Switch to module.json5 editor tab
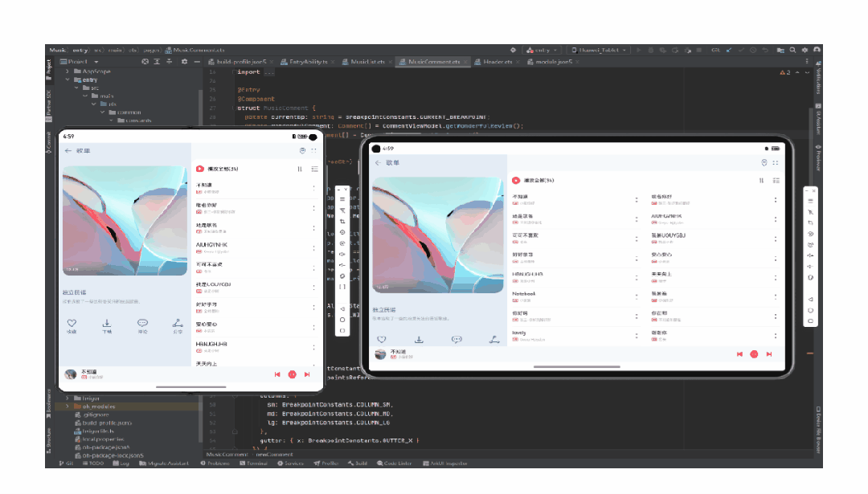This screenshot has width=868, height=494. [553, 61]
